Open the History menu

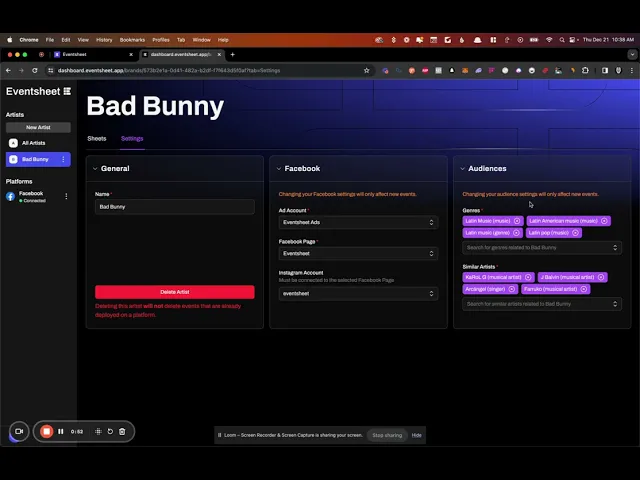pyautogui.click(x=104, y=40)
